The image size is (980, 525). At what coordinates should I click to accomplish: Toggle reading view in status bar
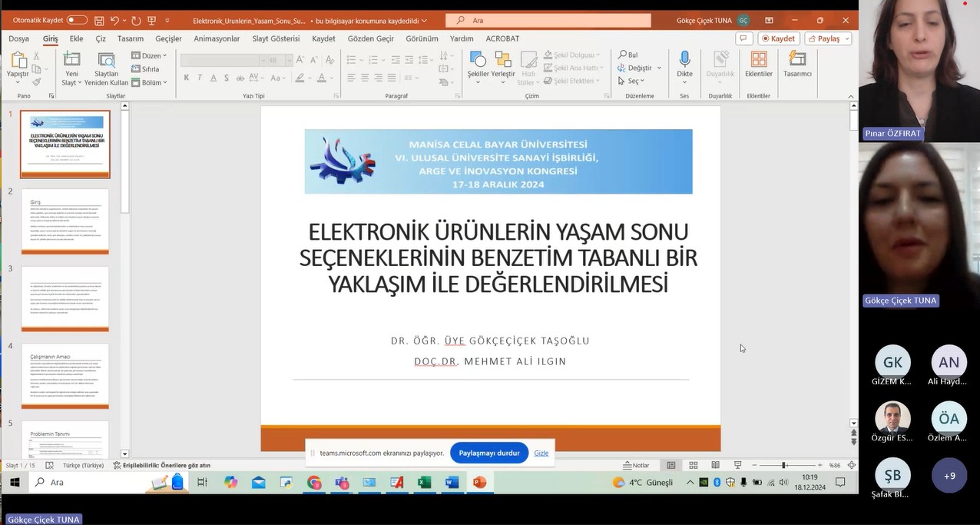click(x=715, y=465)
